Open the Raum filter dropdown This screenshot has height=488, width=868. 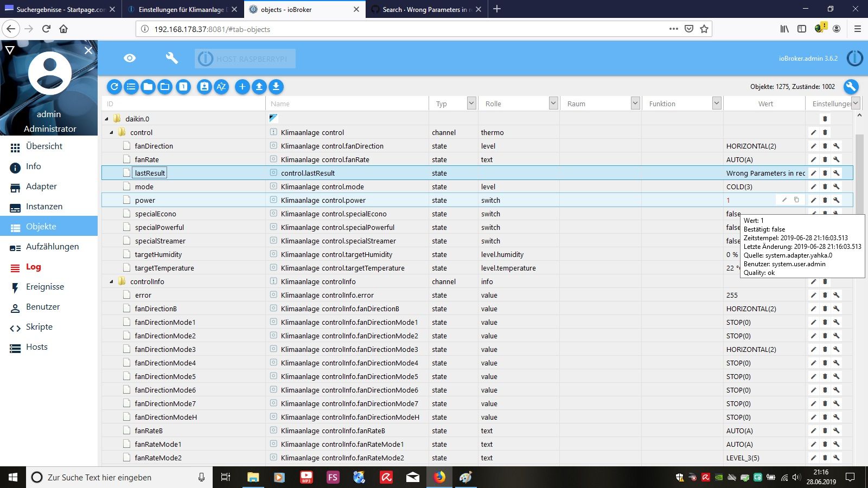635,103
